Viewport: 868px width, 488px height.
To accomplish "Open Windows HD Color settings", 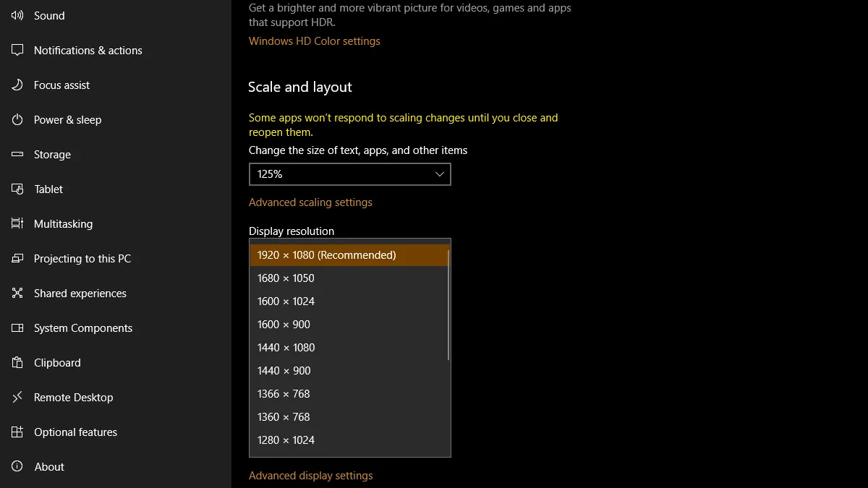I will [314, 40].
